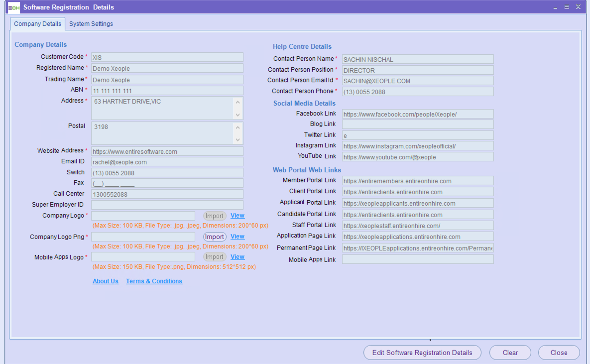
Task: View the Company Logo image
Action: point(237,216)
